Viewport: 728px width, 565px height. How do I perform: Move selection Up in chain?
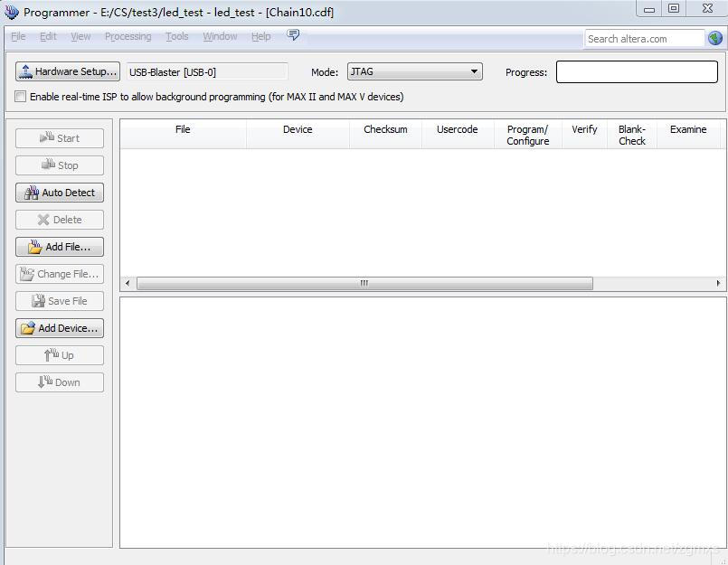coord(60,355)
